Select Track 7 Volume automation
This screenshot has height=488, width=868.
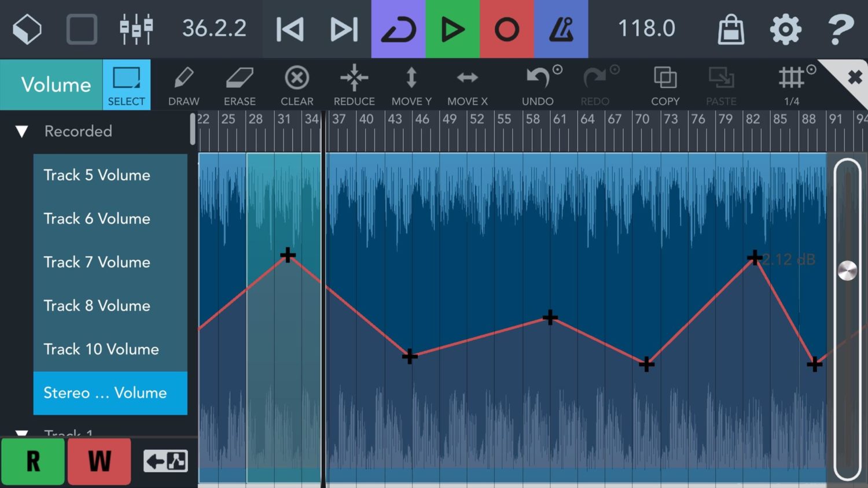97,262
